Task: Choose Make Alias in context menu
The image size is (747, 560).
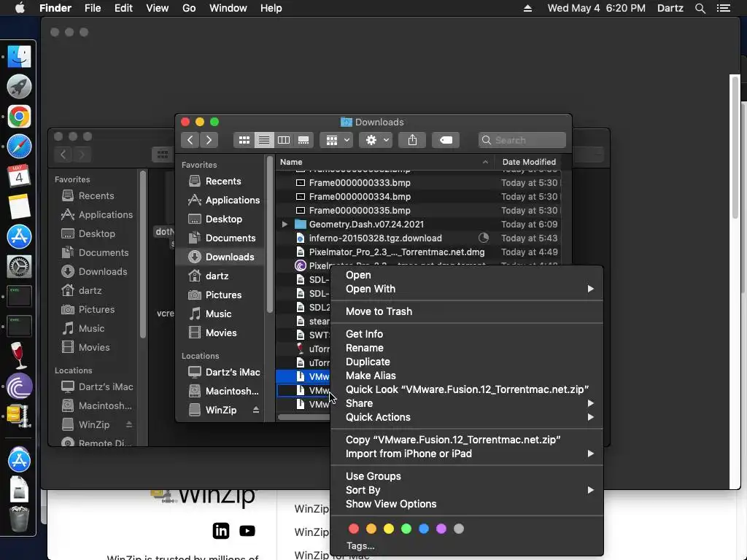Action: [x=467, y=376]
